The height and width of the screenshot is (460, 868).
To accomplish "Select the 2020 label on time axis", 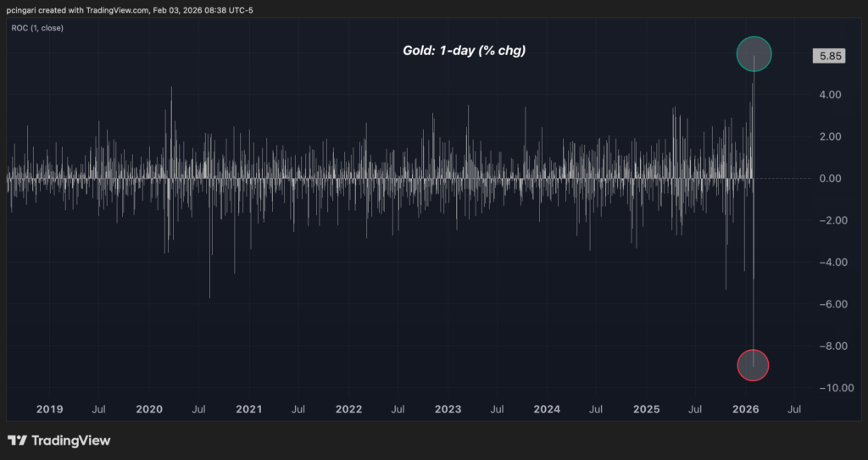I will [149, 409].
